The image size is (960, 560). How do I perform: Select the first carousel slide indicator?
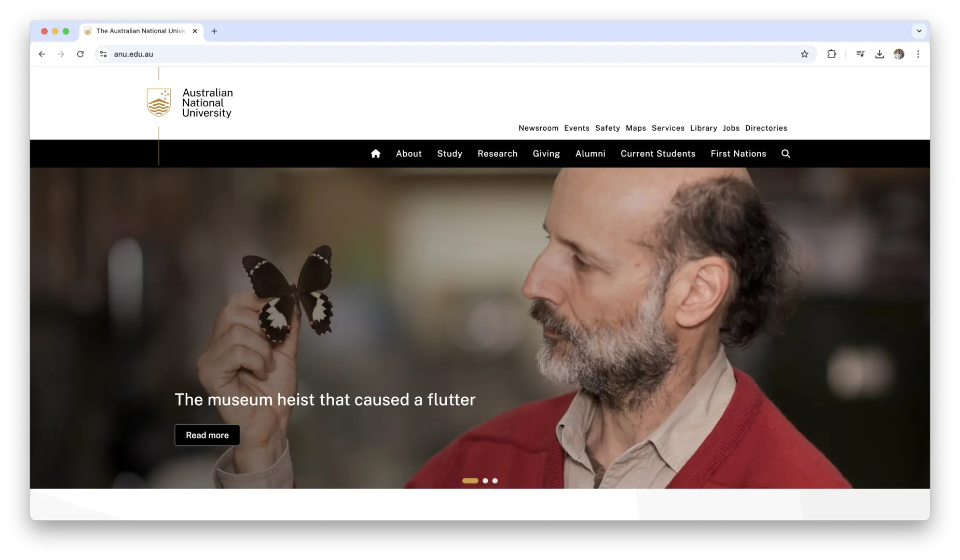[x=470, y=481]
